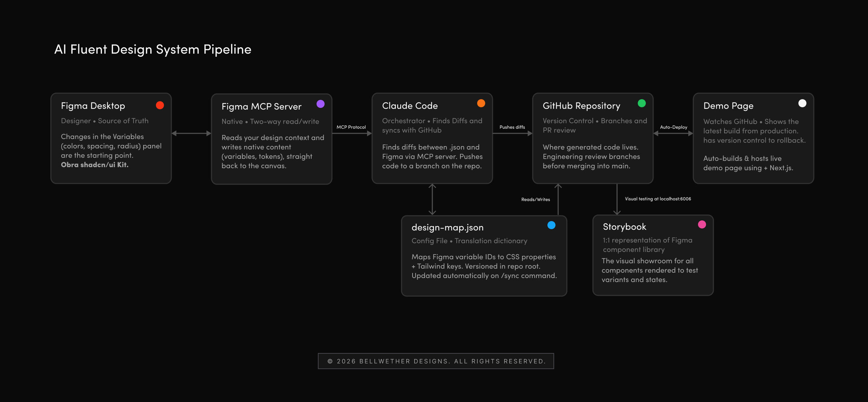Click Native • Two-way read/write subtitle

270,122
